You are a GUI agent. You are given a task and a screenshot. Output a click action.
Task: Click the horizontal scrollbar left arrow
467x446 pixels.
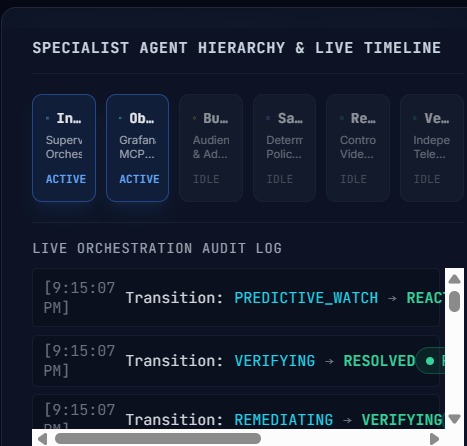[42, 439]
